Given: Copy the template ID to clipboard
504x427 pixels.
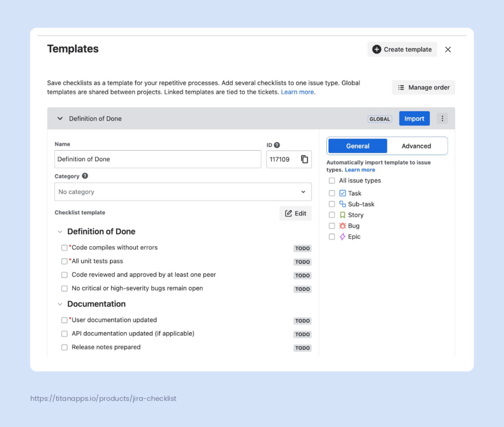Looking at the screenshot, I should [305, 159].
